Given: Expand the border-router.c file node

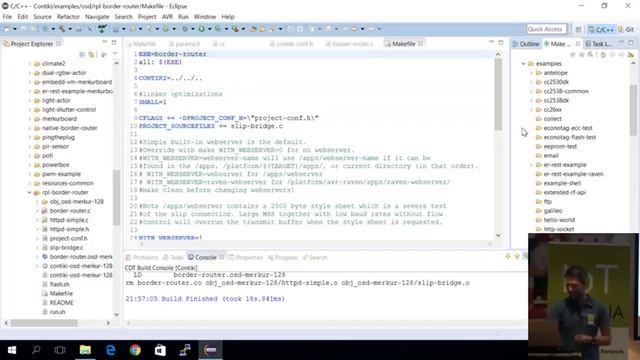Looking at the screenshot, I should click(37, 211).
